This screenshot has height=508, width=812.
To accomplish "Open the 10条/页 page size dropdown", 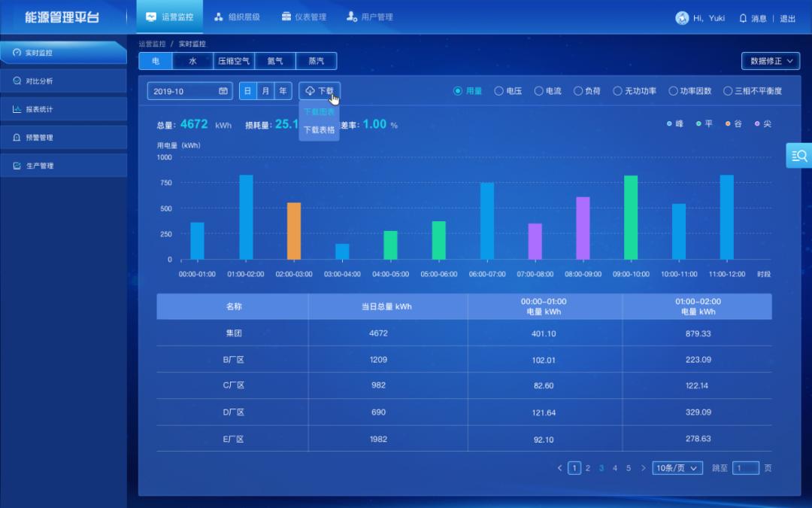I will [x=677, y=468].
